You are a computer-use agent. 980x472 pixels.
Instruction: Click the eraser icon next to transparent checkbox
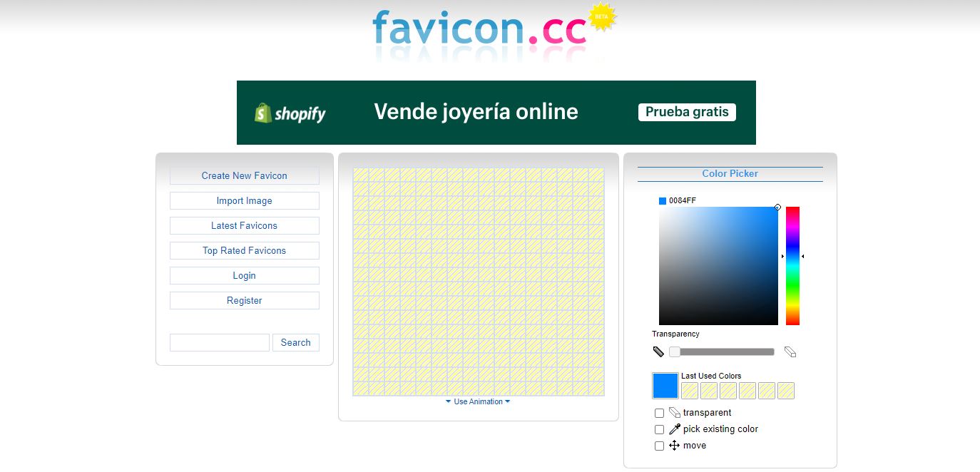coord(673,412)
